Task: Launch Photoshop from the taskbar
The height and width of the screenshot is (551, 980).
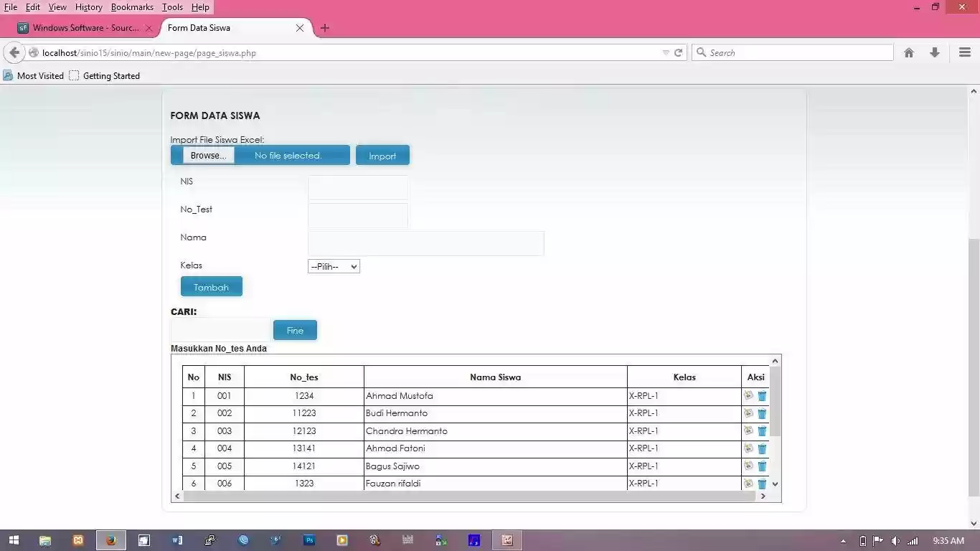Action: pyautogui.click(x=309, y=540)
